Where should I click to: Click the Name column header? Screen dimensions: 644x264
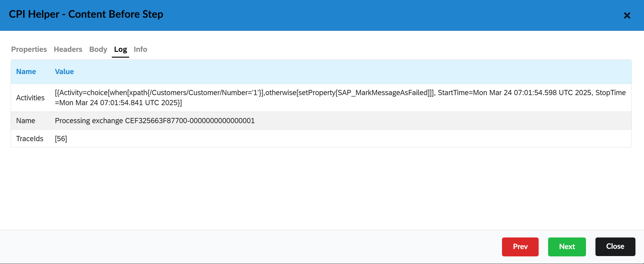[x=26, y=72]
